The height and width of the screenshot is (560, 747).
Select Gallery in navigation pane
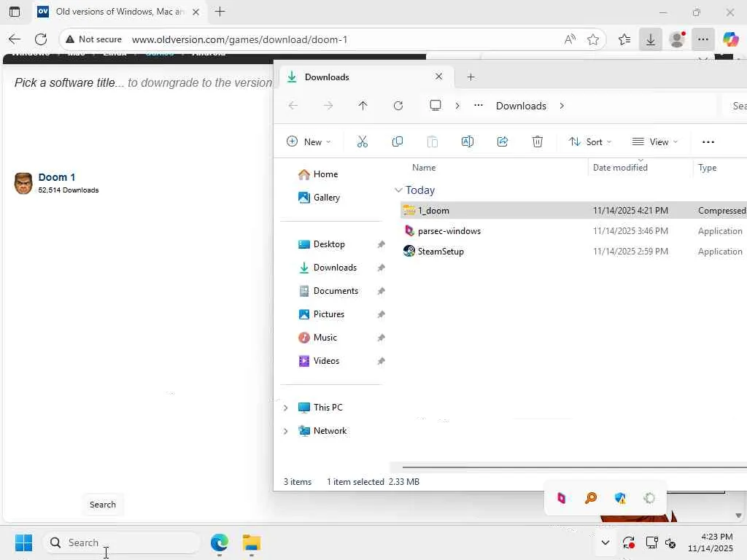tap(326, 197)
